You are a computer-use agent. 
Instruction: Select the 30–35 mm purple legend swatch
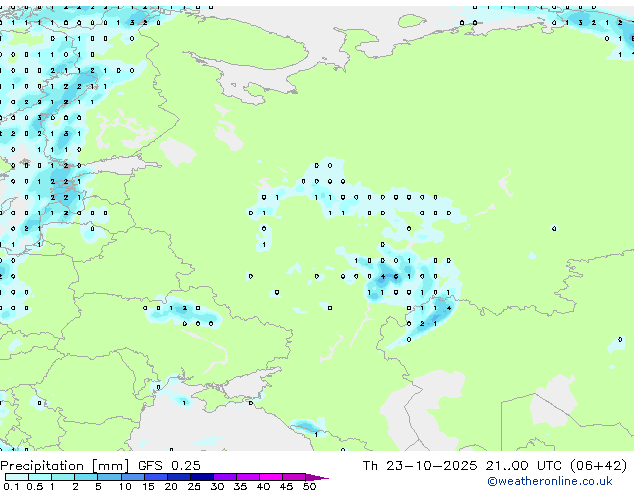[x=225, y=477]
